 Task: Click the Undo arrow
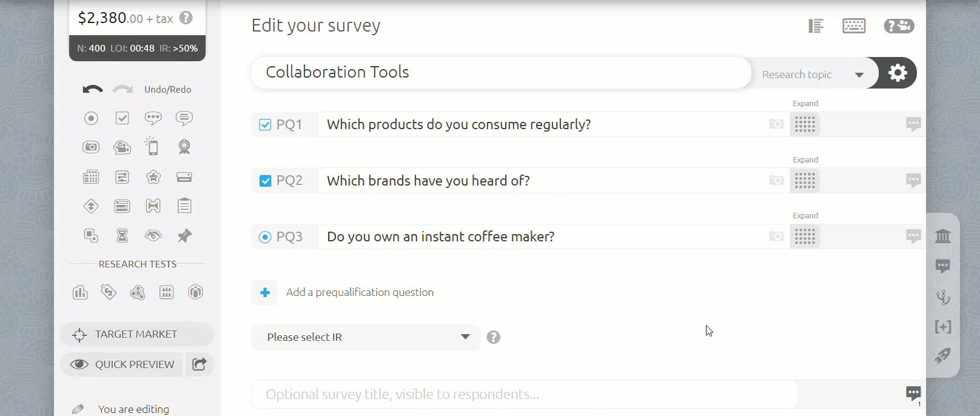tap(92, 89)
